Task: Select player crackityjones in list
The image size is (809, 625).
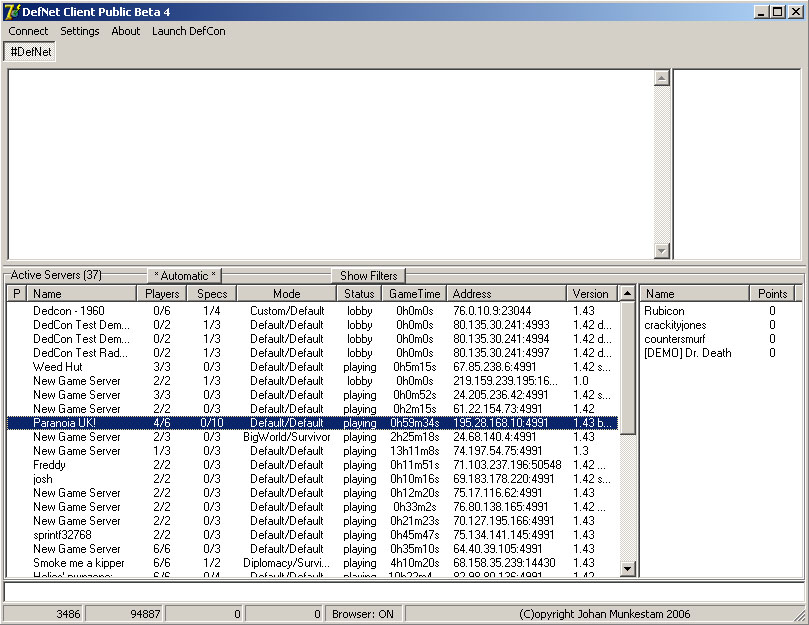Action: coord(675,325)
